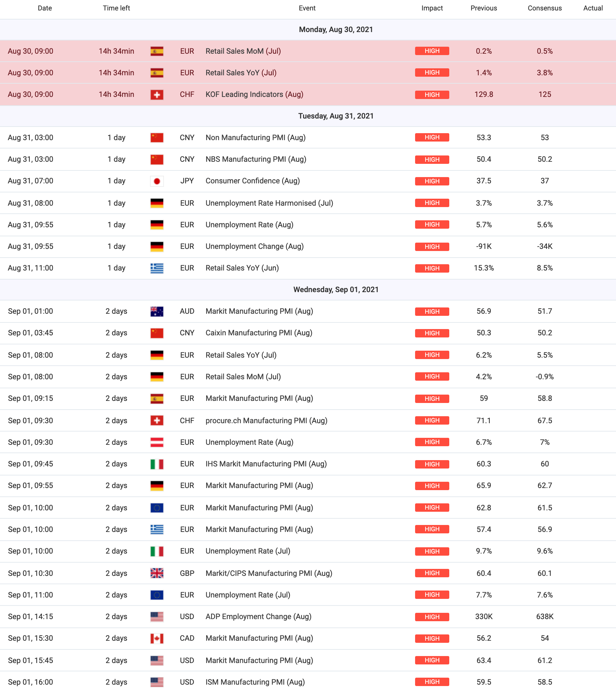
Task: Click the Time left column header
Action: coord(116,8)
